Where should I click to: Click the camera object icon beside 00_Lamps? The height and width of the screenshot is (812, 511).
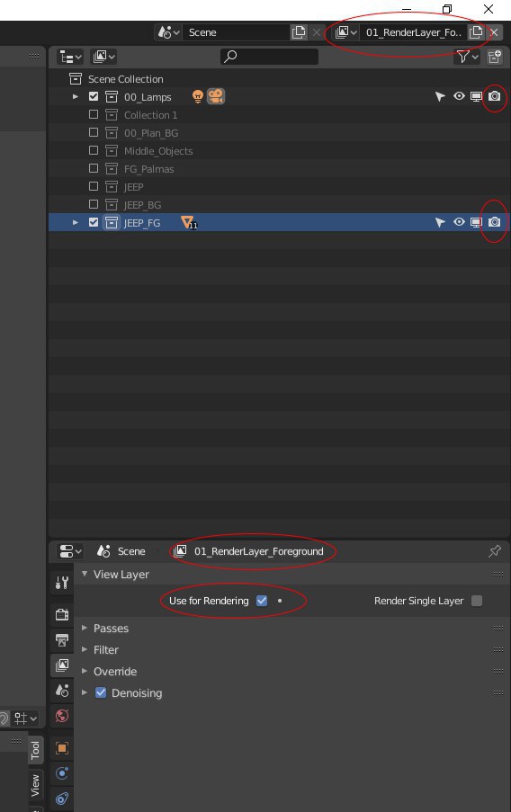point(216,96)
